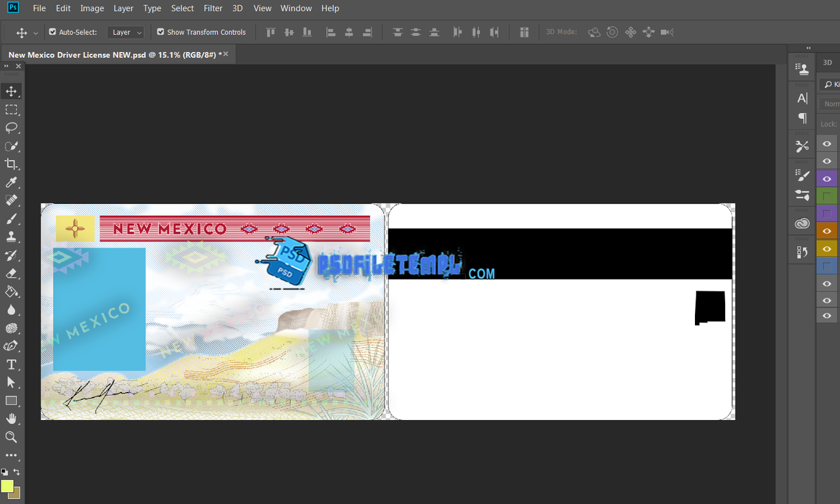Open the Clone Source panel icon
840x504 pixels.
click(x=802, y=68)
